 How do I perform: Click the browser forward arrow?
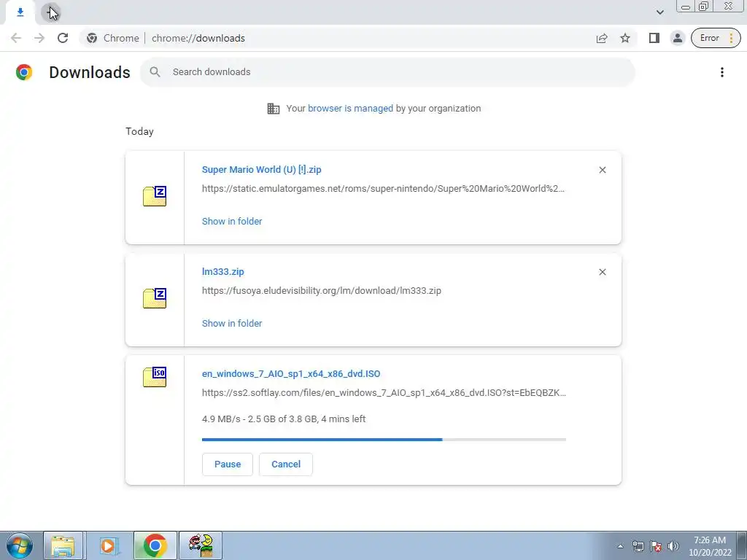(x=39, y=38)
